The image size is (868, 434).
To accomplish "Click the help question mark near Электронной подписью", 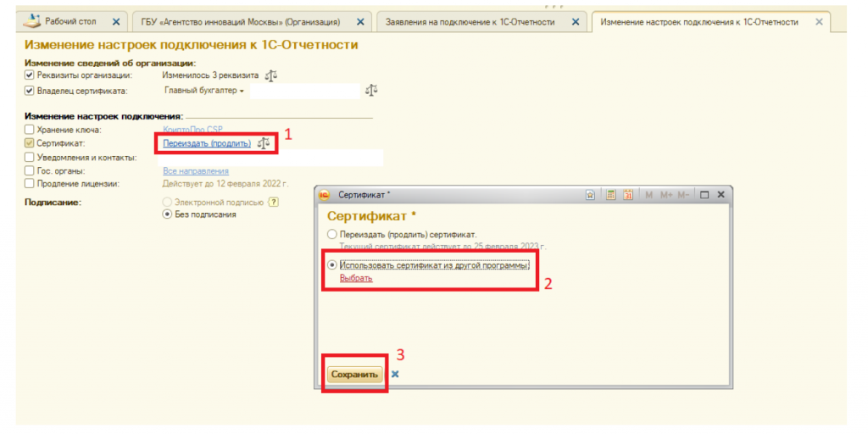I will 274,203.
